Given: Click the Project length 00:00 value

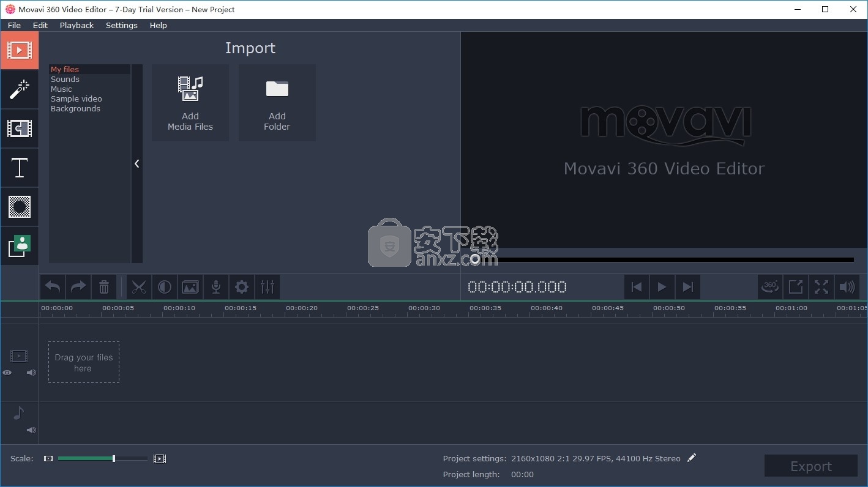Looking at the screenshot, I should coord(522,474).
